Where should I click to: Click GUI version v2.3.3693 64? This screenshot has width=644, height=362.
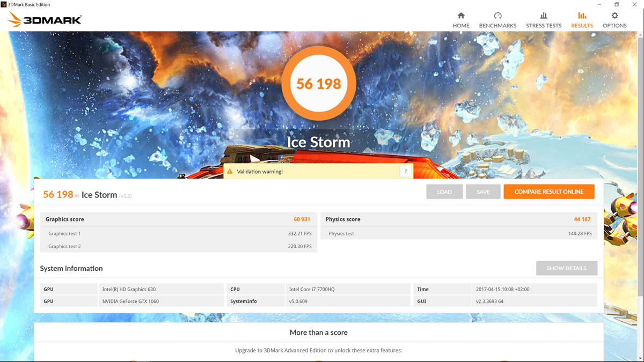click(489, 301)
